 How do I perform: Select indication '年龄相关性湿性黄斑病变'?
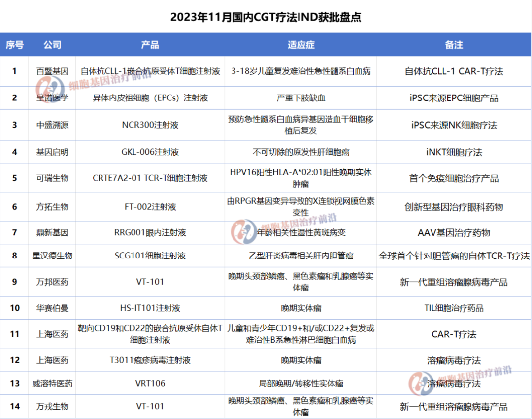tap(301, 232)
